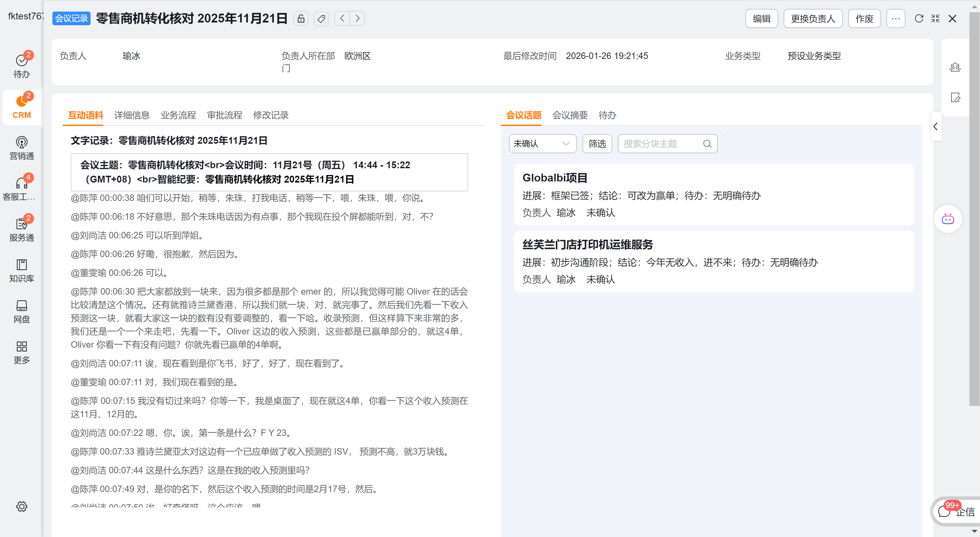Click the lock icon beside the record title
Screen dimensions: 980x537
tap(301, 18)
